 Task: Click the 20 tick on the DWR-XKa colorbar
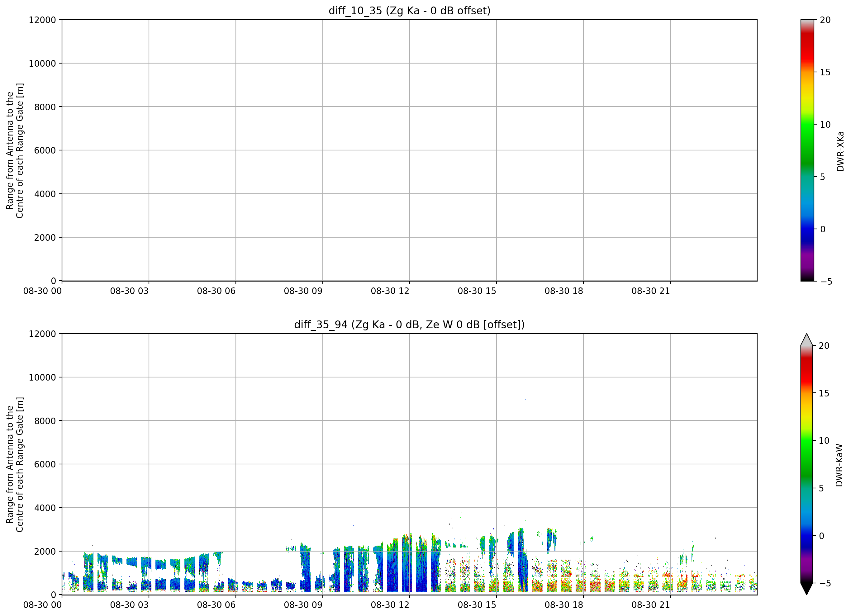pyautogui.click(x=825, y=20)
